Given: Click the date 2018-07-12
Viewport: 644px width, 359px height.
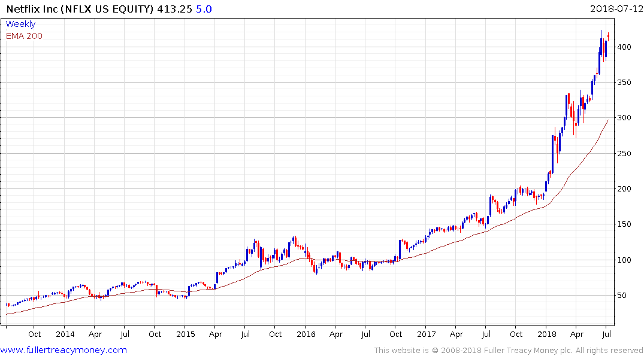Looking at the screenshot, I should [x=616, y=8].
